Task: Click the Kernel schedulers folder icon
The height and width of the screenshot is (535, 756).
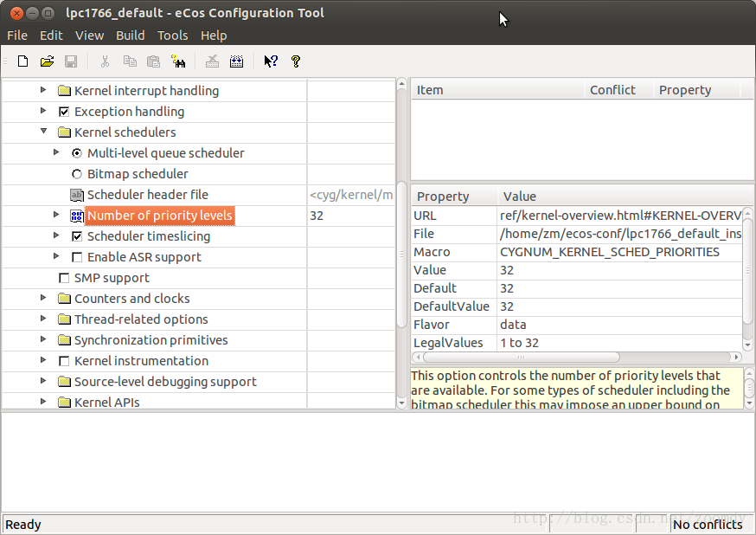Action: click(64, 132)
